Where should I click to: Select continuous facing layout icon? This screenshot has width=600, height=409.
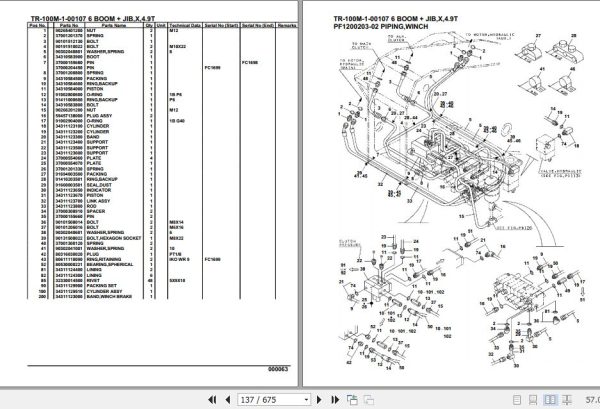[567, 400]
